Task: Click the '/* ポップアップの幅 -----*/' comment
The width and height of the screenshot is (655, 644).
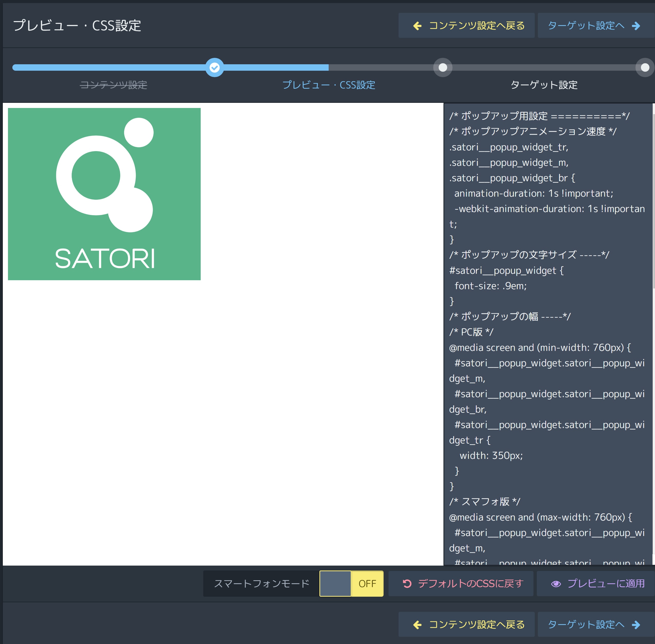Action: point(510,316)
